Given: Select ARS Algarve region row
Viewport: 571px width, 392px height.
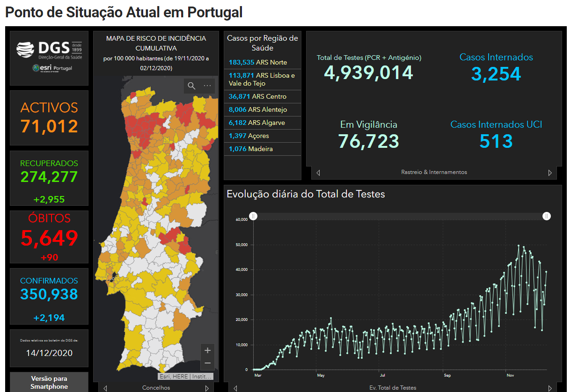Looking at the screenshot, I should (262, 123).
